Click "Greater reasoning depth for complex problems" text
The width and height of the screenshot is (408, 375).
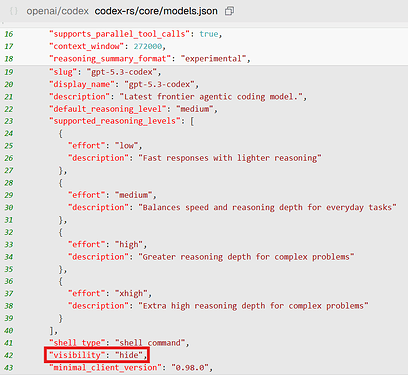246,257
